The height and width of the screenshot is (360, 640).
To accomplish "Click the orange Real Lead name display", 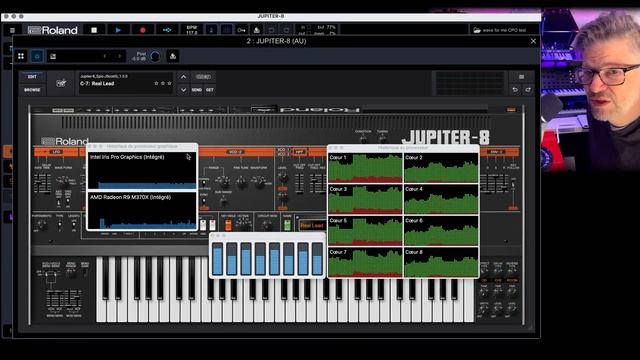I will click(311, 225).
